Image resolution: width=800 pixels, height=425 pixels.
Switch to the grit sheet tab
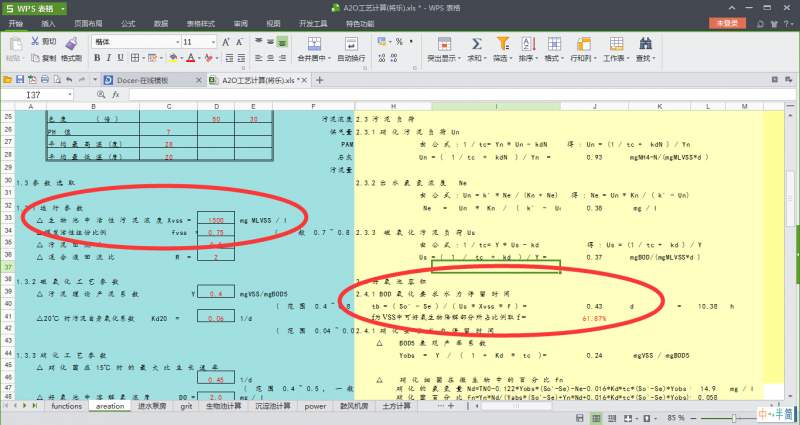(x=186, y=406)
